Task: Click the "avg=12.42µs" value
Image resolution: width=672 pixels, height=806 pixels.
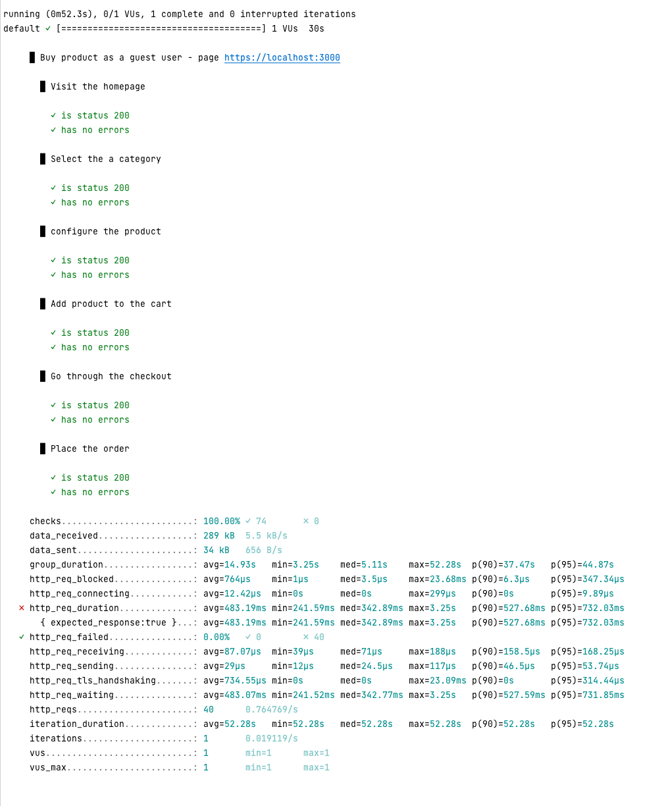Action: [x=232, y=593]
